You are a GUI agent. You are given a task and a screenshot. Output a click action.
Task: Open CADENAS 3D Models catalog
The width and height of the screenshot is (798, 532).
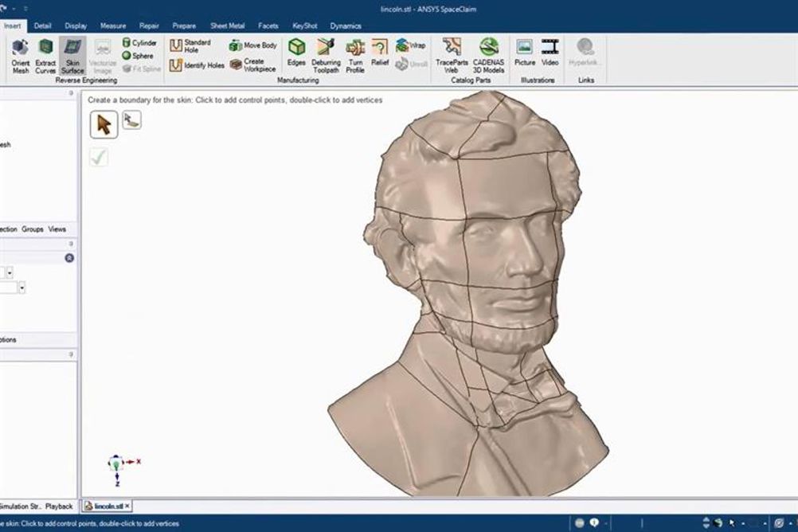488,56
